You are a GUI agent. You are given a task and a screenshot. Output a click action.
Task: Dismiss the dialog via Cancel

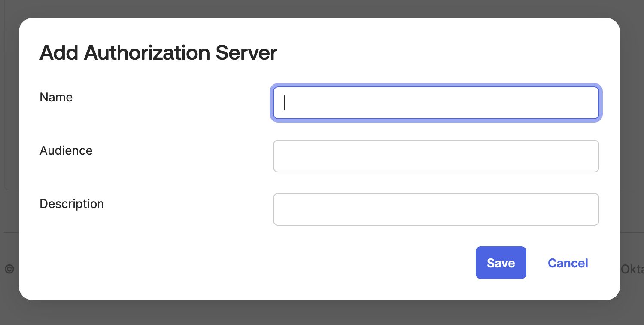click(x=568, y=263)
